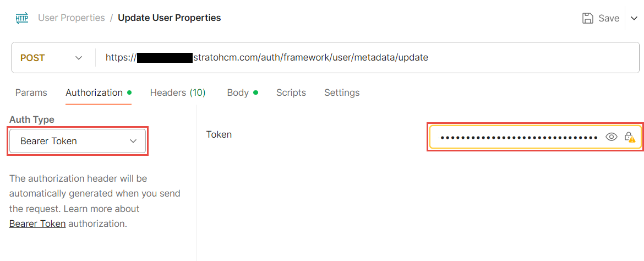
Task: Click the green dot on Body tab
Action: click(x=256, y=93)
